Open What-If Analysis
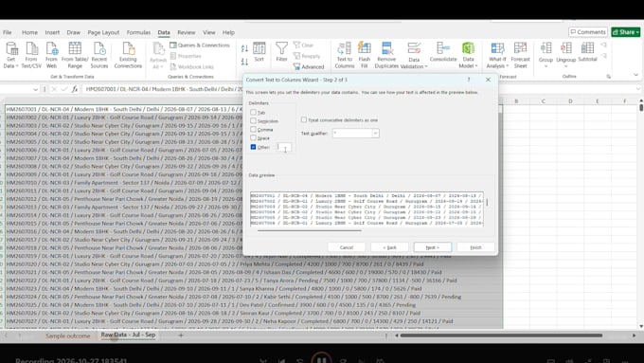The image size is (644, 363). 497,55
